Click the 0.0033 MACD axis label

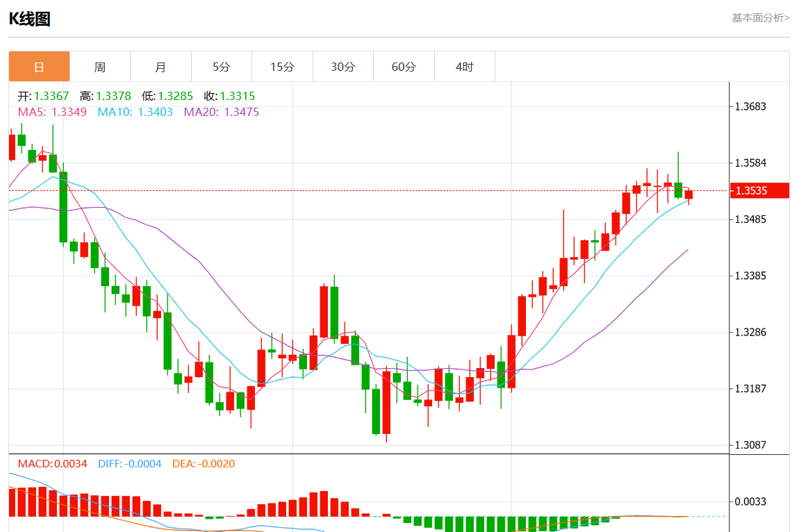pyautogui.click(x=750, y=501)
